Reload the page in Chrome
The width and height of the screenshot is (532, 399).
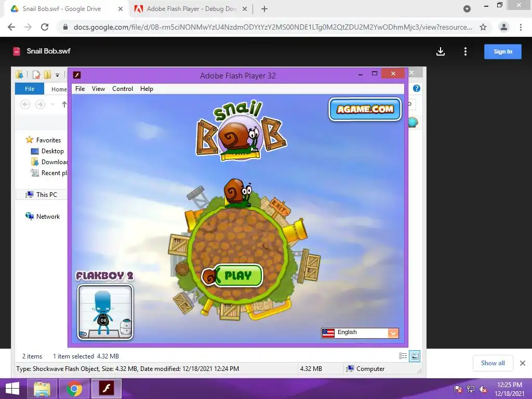tap(45, 27)
